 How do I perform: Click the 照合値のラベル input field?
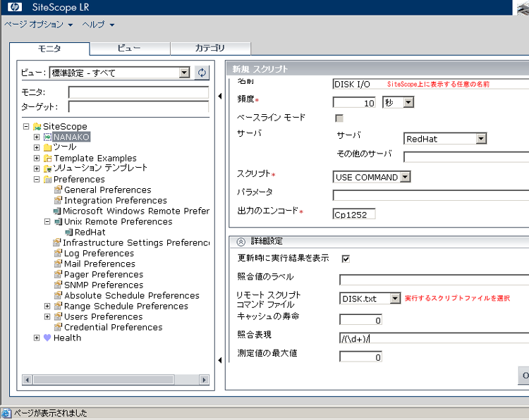tap(434, 280)
